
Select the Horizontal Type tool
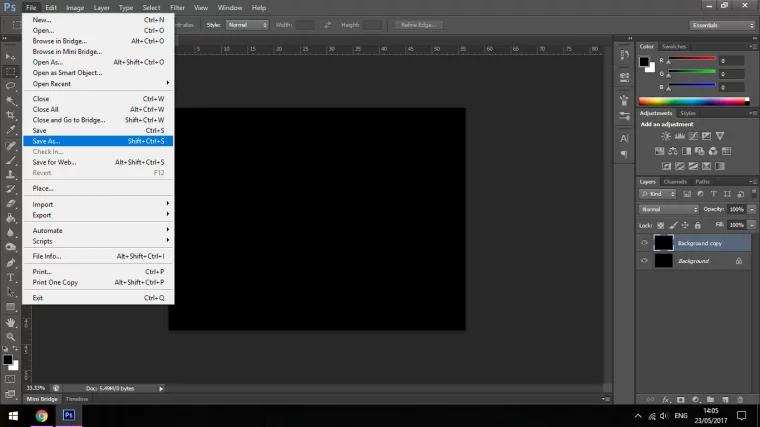click(11, 278)
